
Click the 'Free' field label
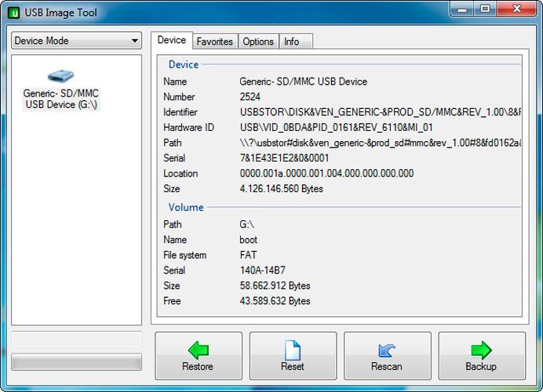(x=172, y=301)
